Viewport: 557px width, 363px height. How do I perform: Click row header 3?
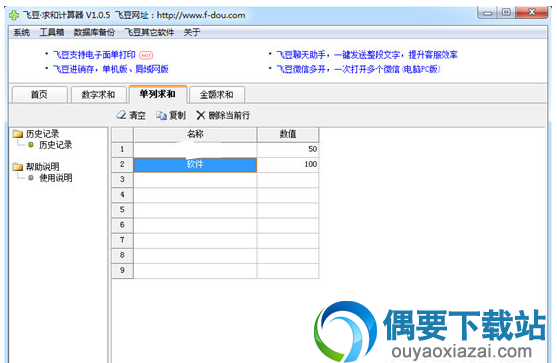pyautogui.click(x=122, y=180)
